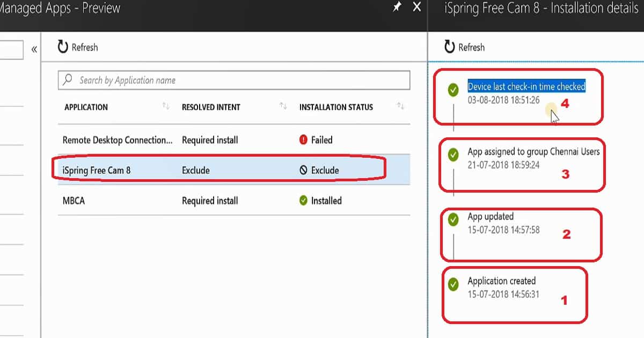Screen dimensions: 644x338
Task: Collapse the left pane with the double chevron
Action: coord(34,49)
